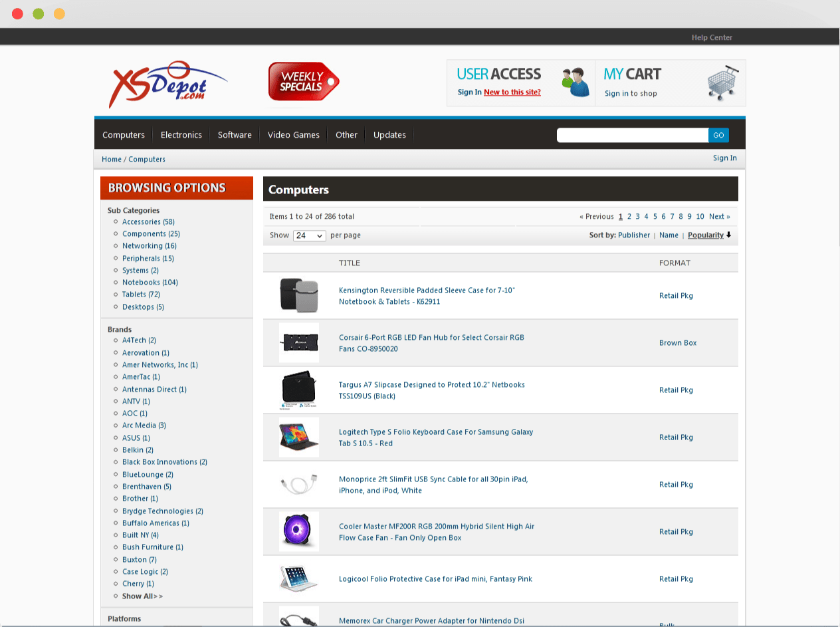This screenshot has height=627, width=840.
Task: Open the Logicool iPad case thumbnail
Action: [x=299, y=579]
